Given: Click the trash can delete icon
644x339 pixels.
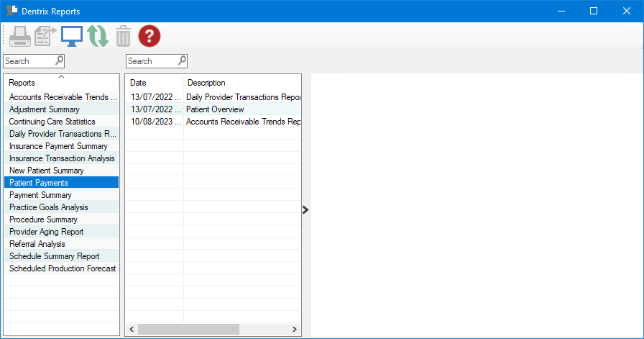Looking at the screenshot, I should point(123,36).
